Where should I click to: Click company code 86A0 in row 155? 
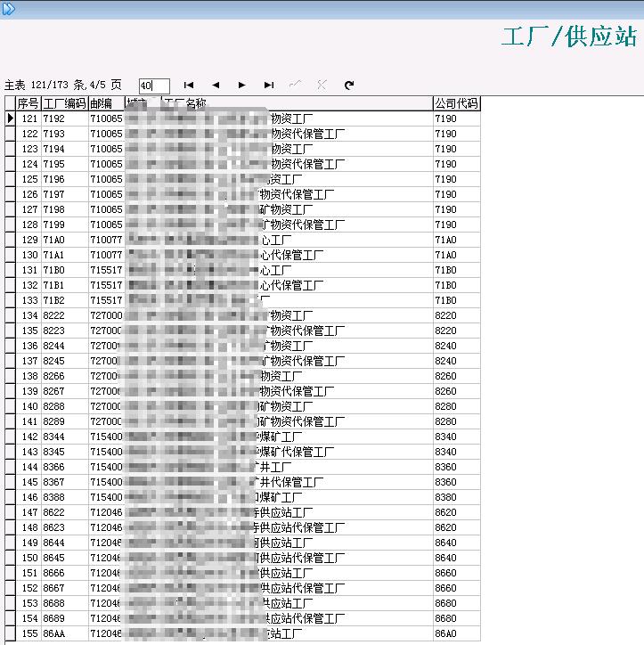coord(445,633)
